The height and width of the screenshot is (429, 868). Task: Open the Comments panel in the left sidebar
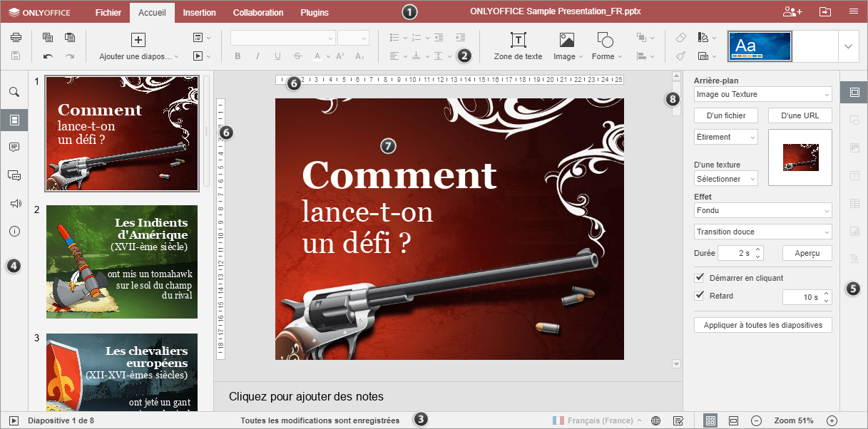click(14, 147)
